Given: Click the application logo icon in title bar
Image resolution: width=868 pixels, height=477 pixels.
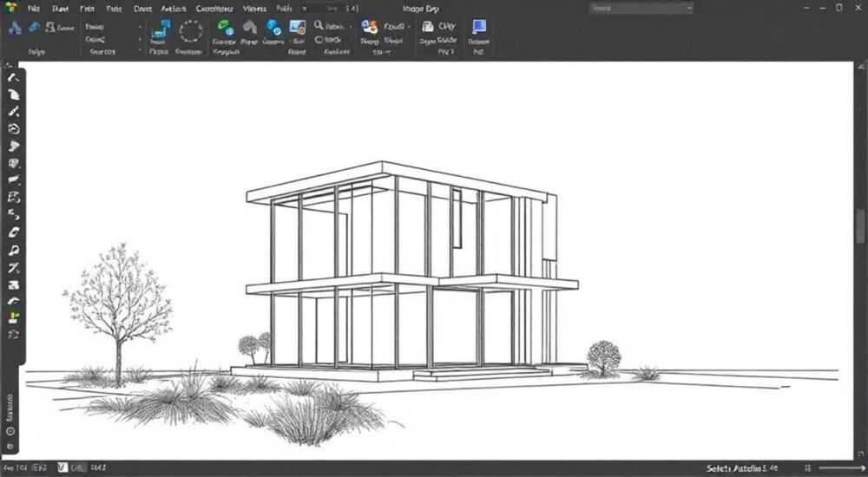Looking at the screenshot, I should [10, 8].
